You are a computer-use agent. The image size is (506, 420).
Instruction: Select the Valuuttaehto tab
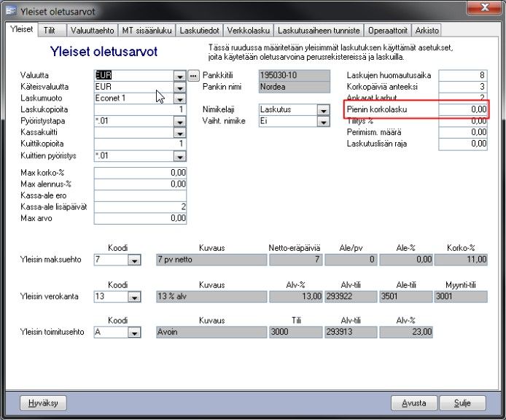93,31
